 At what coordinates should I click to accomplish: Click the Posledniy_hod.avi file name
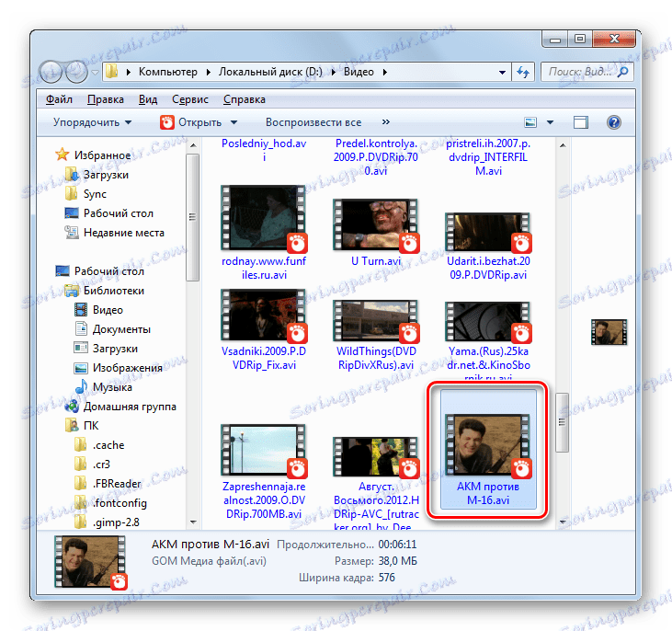pos(264,150)
